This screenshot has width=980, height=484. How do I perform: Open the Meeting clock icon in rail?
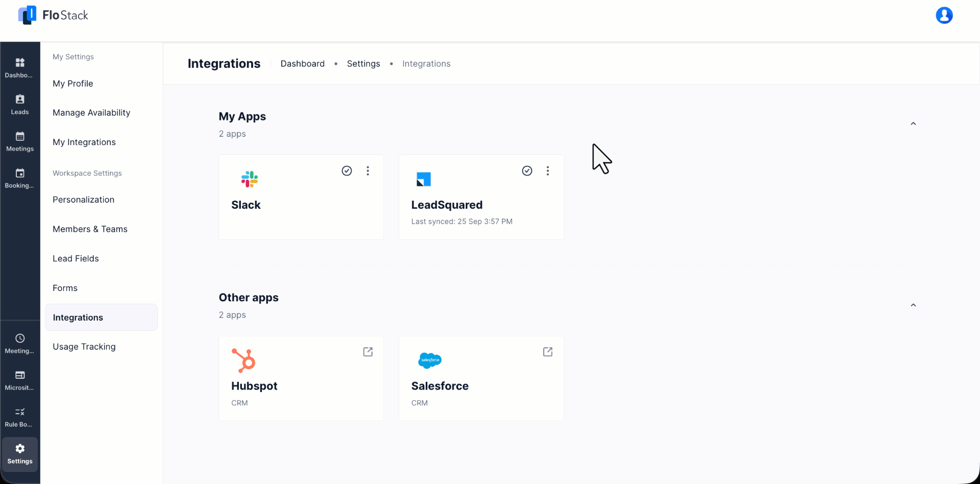[20, 338]
